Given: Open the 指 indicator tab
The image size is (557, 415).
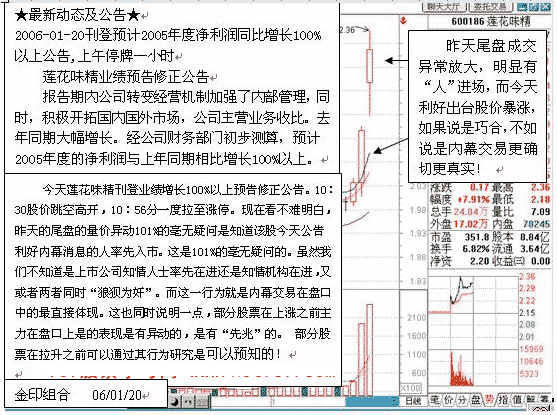Looking at the screenshot, I should point(503,400).
